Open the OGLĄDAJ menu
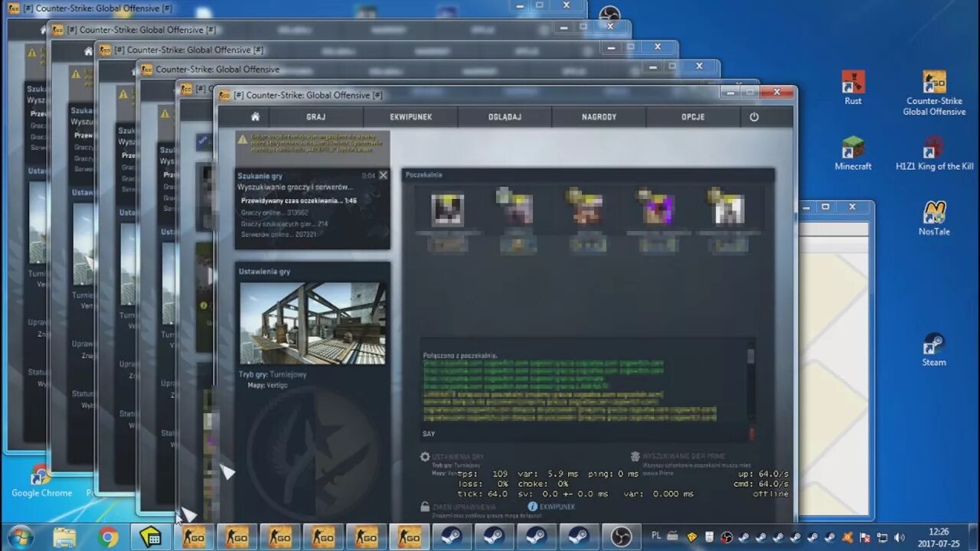This screenshot has height=551, width=980. pyautogui.click(x=505, y=117)
